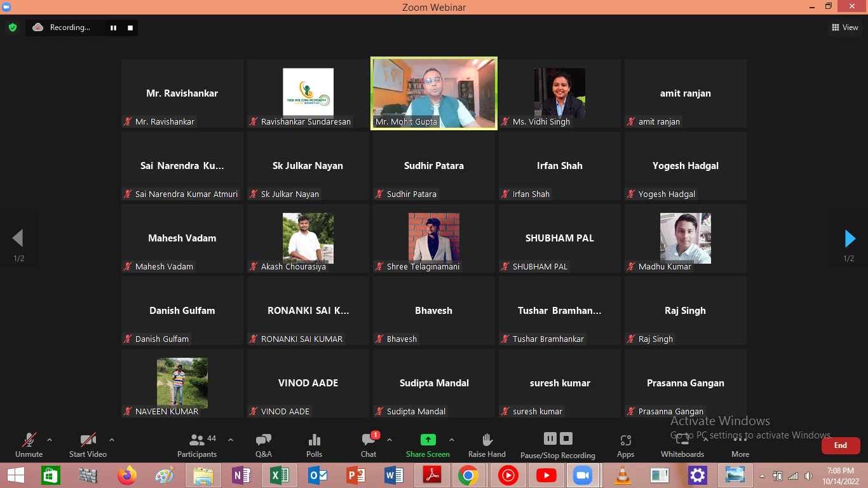The height and width of the screenshot is (488, 868).
Task: Open the View layout menu
Action: coord(845,27)
